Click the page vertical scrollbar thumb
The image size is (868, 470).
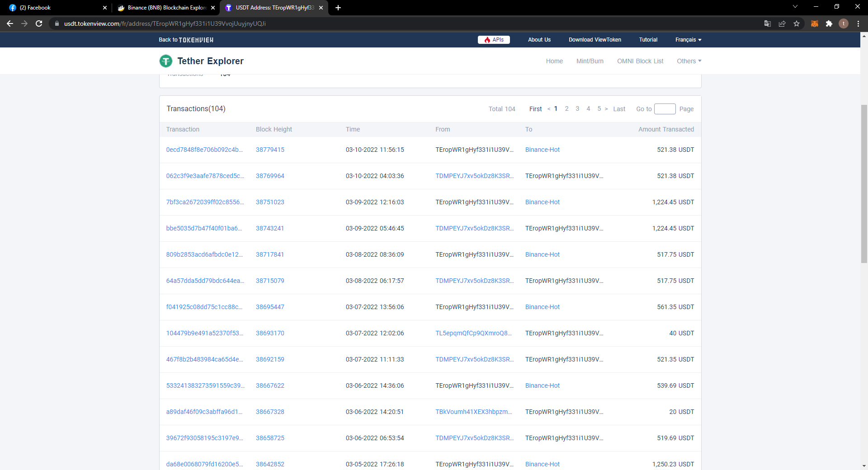coord(864,184)
